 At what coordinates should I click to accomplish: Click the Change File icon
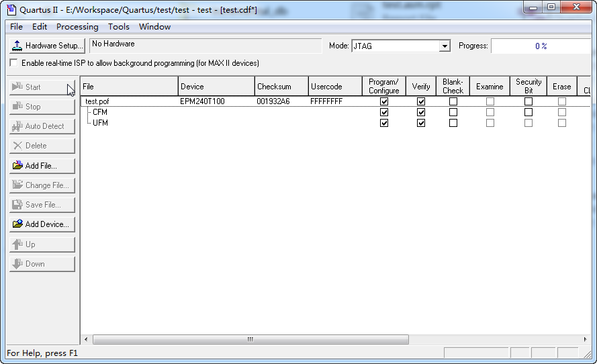(x=18, y=185)
